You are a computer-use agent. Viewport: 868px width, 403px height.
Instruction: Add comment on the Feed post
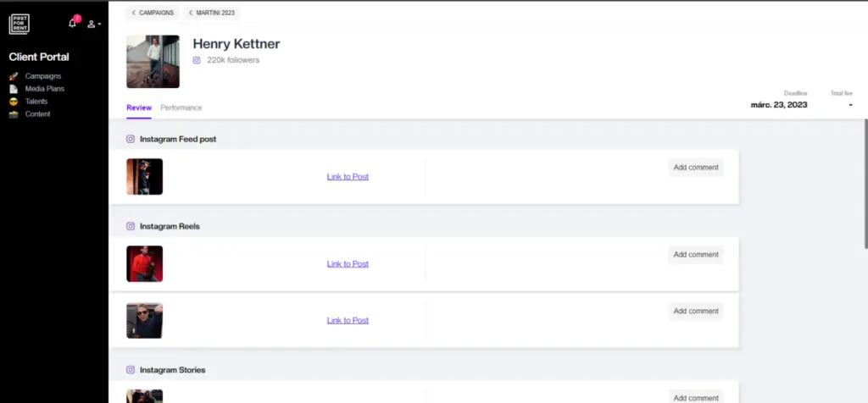coord(696,168)
